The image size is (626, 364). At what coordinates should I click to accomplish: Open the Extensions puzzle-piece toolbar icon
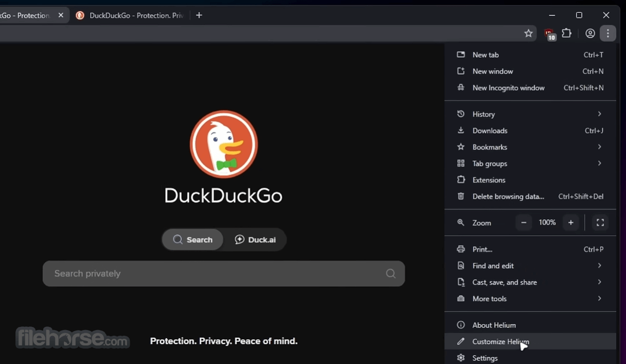coord(567,33)
